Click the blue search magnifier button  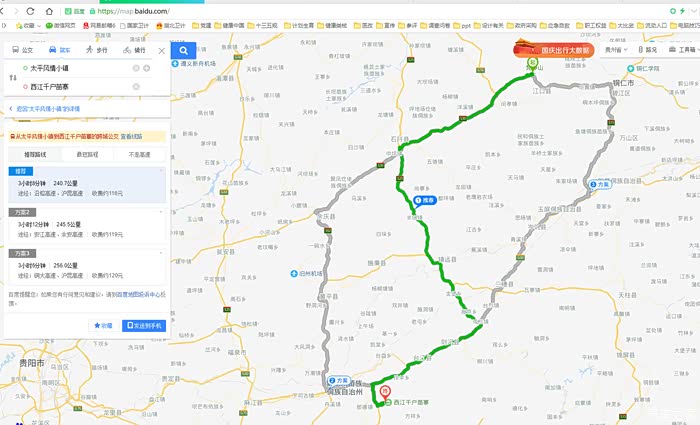coord(183,50)
